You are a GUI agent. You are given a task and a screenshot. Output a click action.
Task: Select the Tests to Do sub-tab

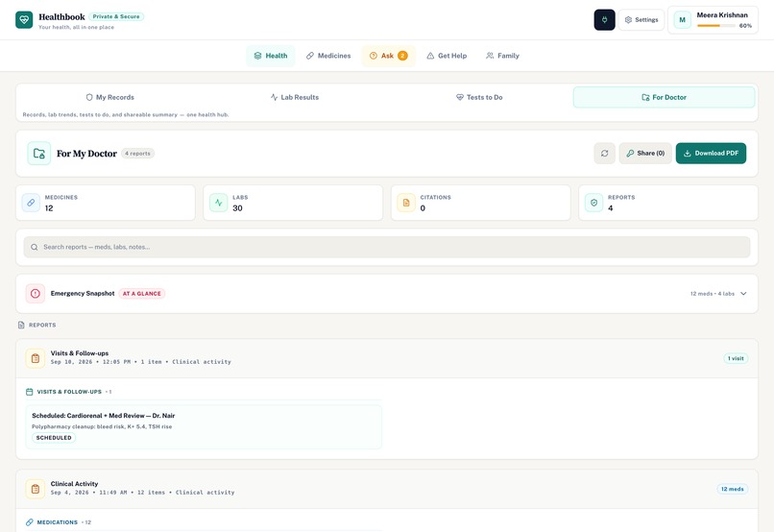click(479, 97)
